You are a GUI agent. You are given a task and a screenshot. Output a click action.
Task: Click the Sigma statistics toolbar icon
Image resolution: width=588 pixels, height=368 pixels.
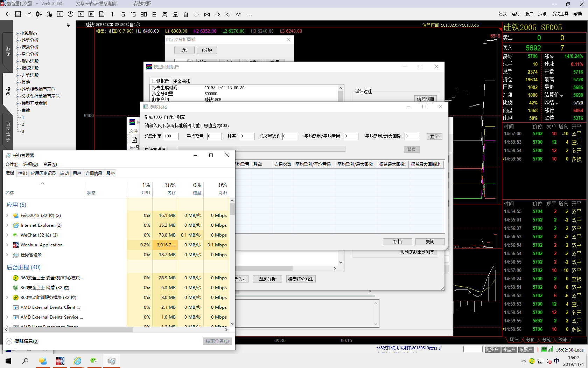[60, 14]
